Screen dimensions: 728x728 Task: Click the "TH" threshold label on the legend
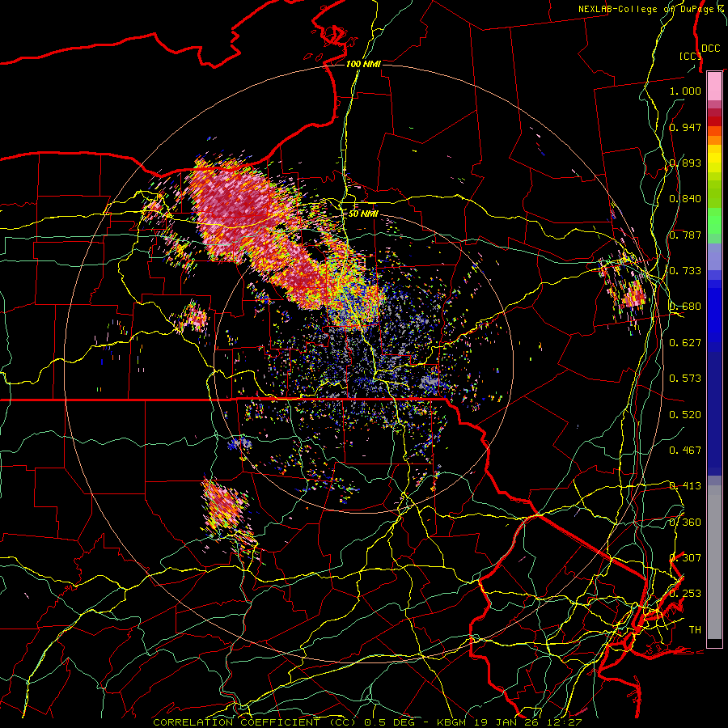(x=695, y=630)
